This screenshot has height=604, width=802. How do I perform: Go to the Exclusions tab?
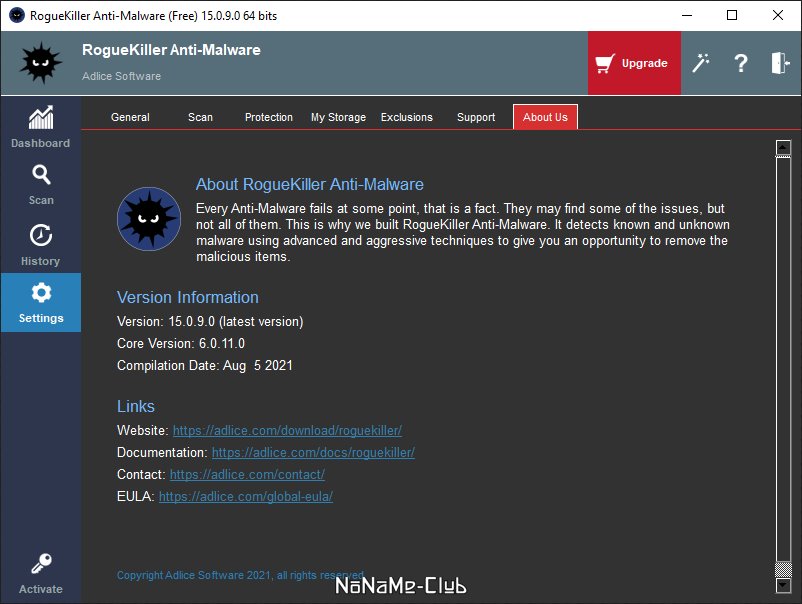click(407, 117)
